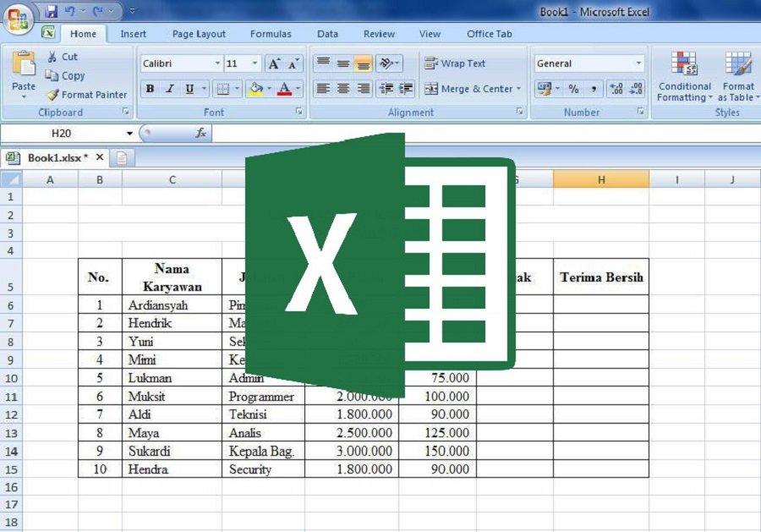This screenshot has width=761, height=532.
Task: Decrease font size with Shrink Font icon
Action: pyautogui.click(x=293, y=63)
